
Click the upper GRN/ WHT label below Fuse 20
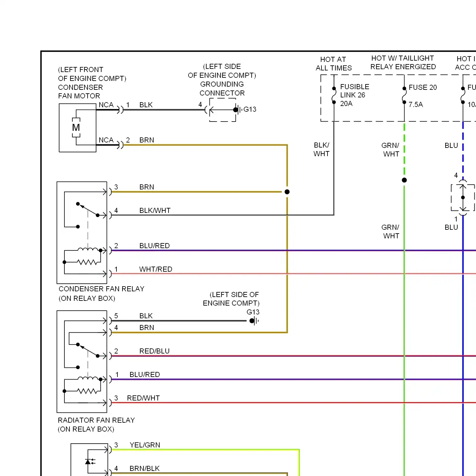390,150
